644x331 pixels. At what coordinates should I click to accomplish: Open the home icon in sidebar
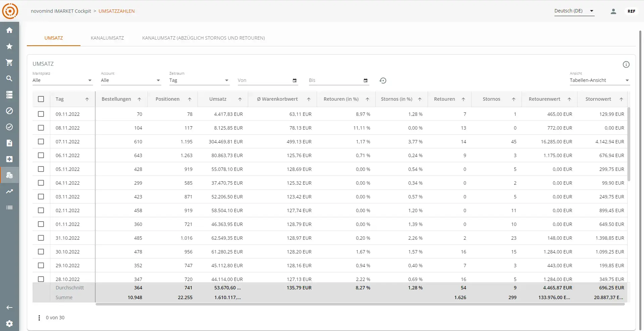9,30
